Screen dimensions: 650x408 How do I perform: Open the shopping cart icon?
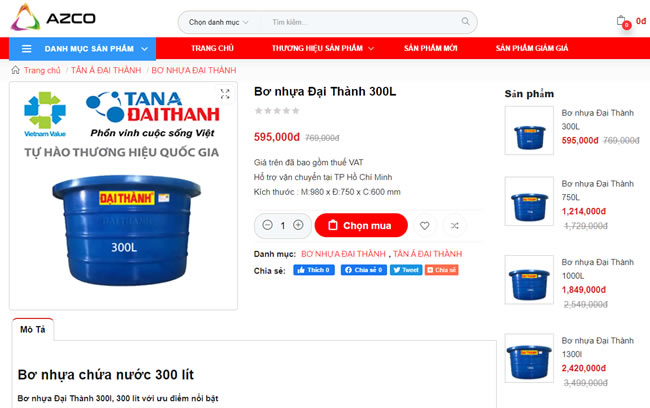click(622, 21)
